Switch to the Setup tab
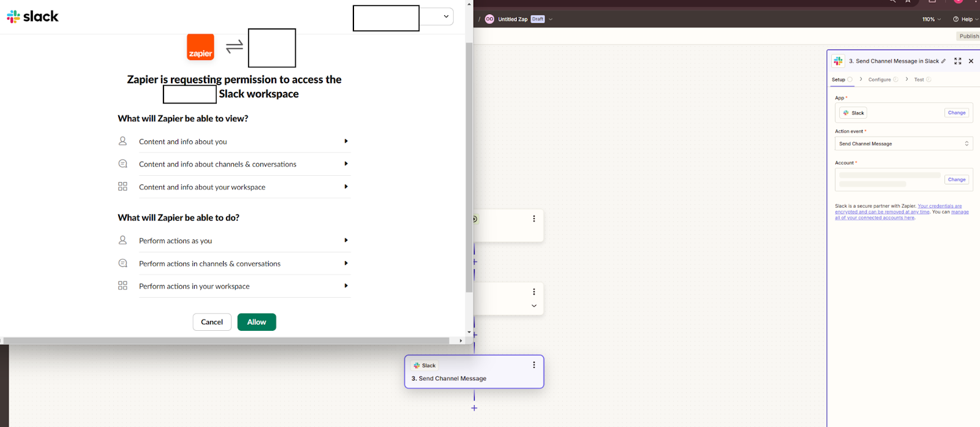 [x=842, y=80]
